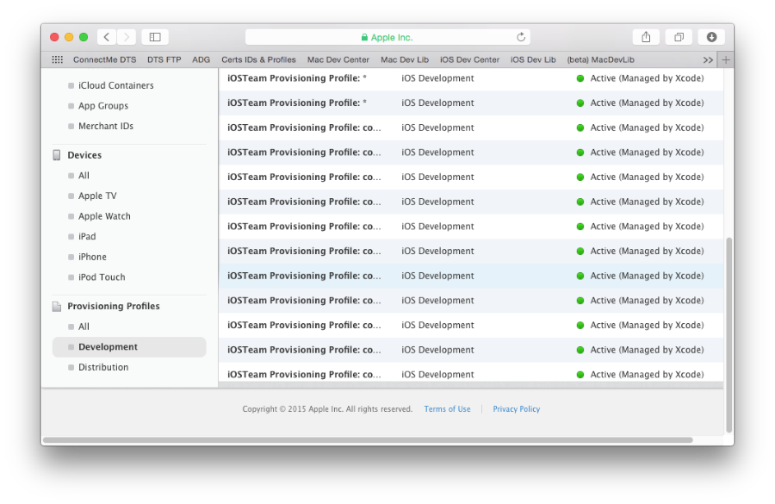Click the vertical scrollbar of profile list
Screen dimensions: 775x504
click(727, 310)
